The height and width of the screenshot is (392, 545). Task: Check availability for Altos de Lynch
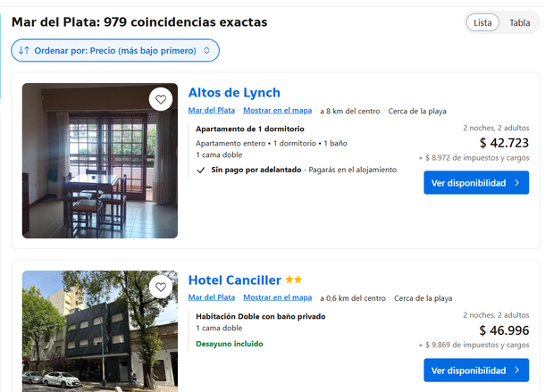click(x=476, y=183)
